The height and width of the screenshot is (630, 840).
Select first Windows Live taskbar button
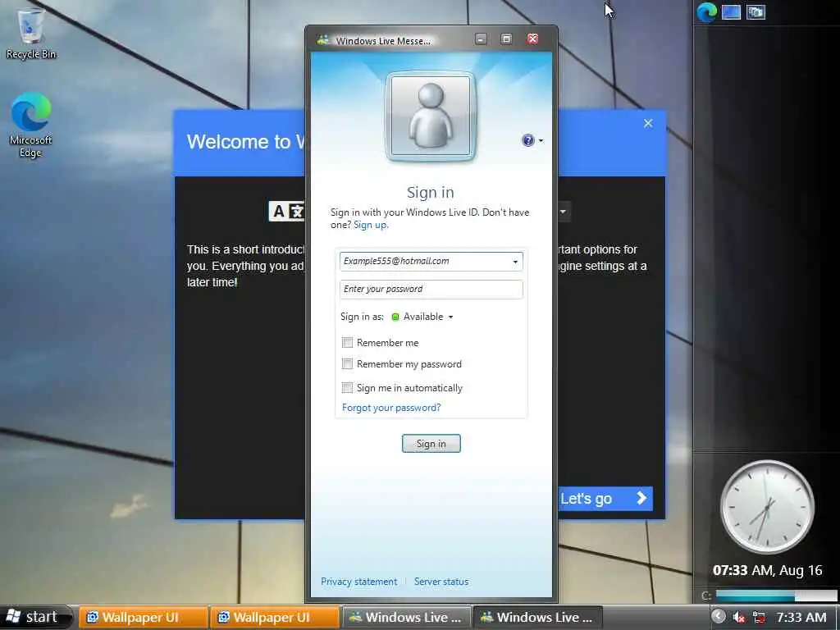407,617
